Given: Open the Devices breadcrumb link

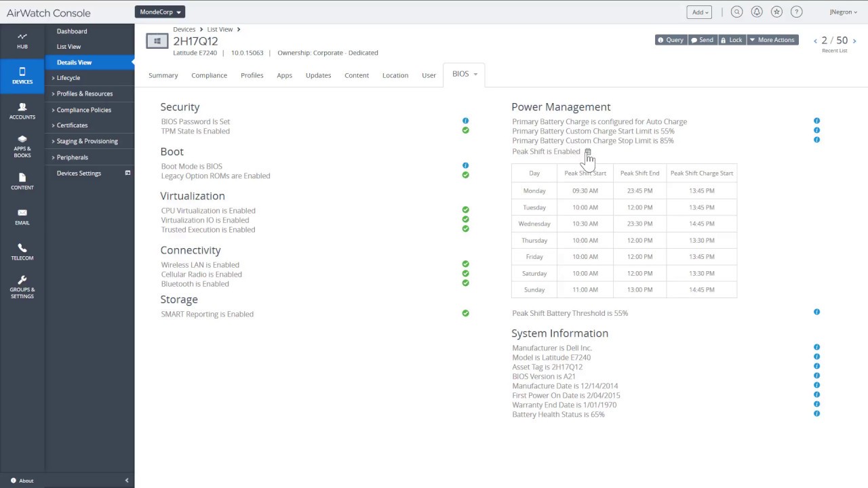Looking at the screenshot, I should point(184,30).
